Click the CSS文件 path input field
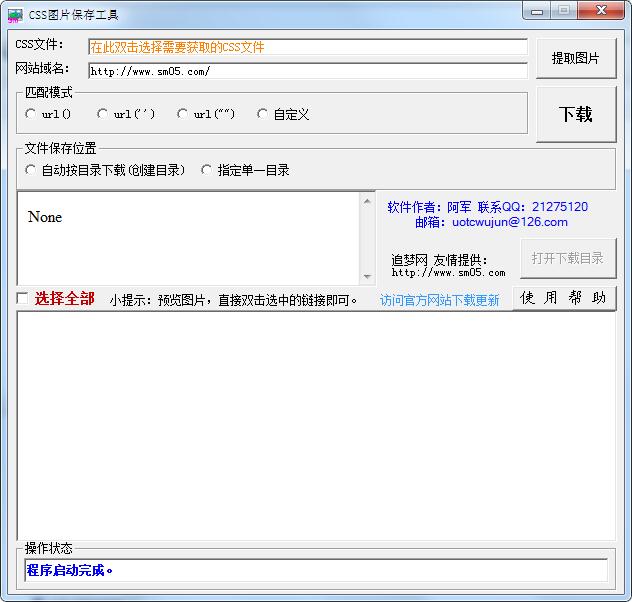 coord(308,47)
